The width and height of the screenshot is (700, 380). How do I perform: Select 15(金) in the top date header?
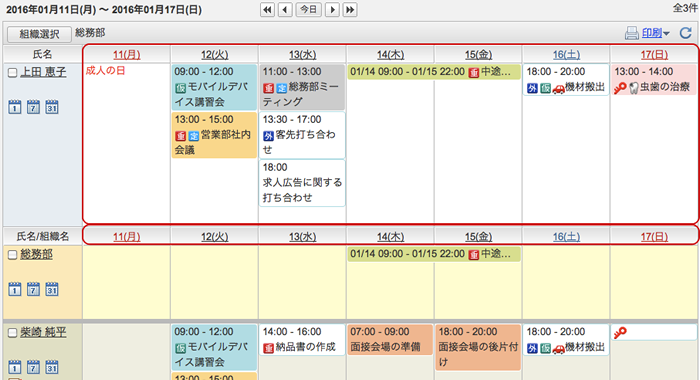point(478,54)
